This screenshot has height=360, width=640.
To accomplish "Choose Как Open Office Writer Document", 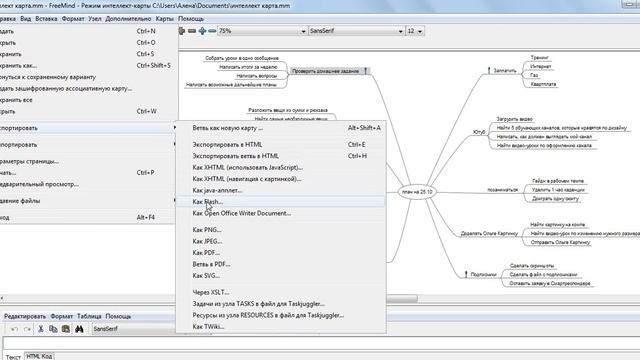I will [x=281, y=213].
